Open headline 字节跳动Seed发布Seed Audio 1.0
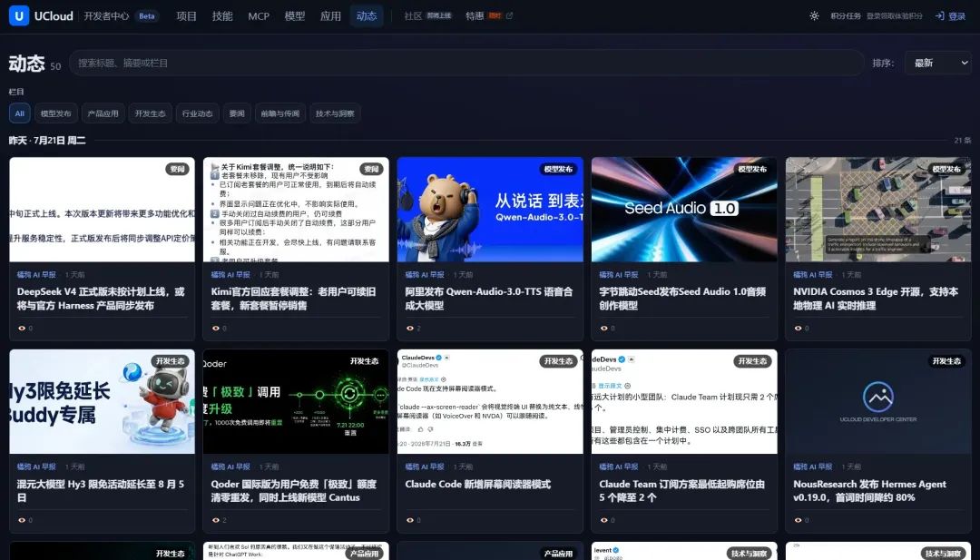Image resolution: width=980 pixels, height=560 pixels. tap(682, 299)
